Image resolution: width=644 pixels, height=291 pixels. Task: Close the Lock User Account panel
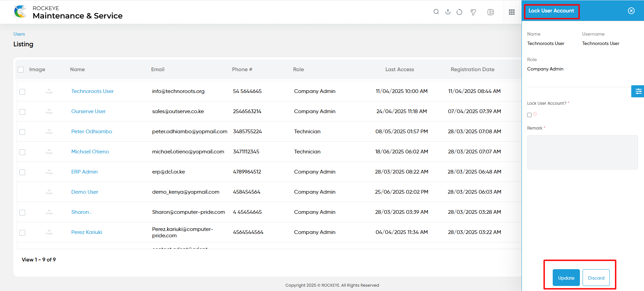[x=631, y=11]
